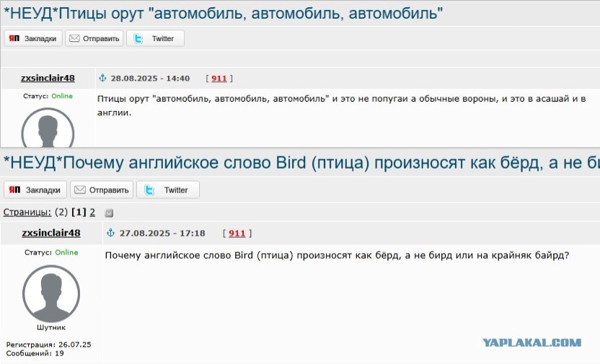Click the Шутник rank label
Image resolution: width=600 pixels, height=364 pixels.
(x=51, y=328)
